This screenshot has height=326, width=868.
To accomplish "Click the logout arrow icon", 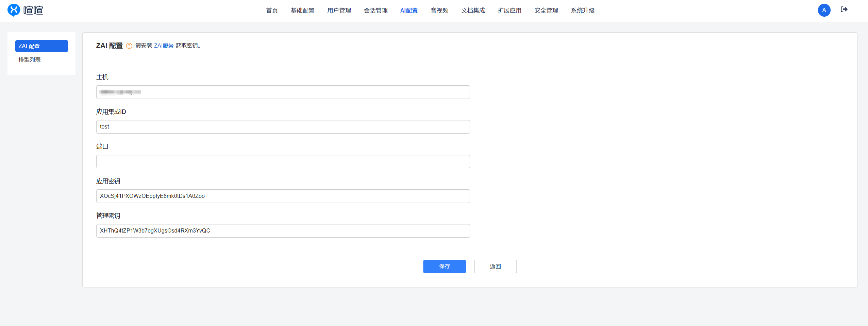I will (844, 10).
